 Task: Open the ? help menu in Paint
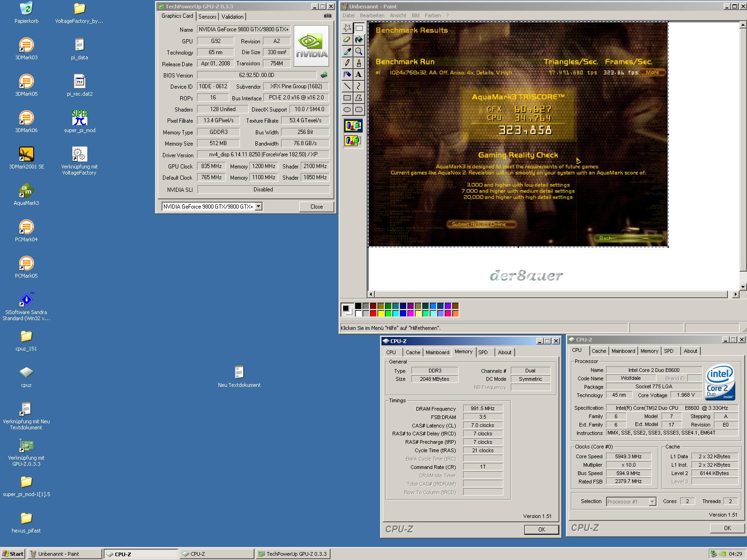click(447, 15)
